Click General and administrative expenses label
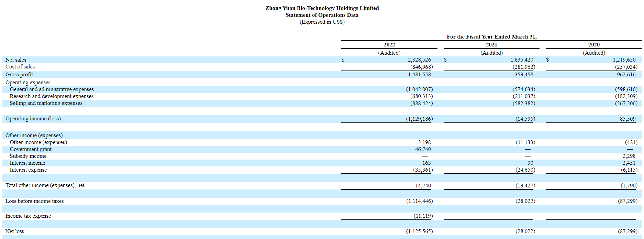 [x=52, y=89]
